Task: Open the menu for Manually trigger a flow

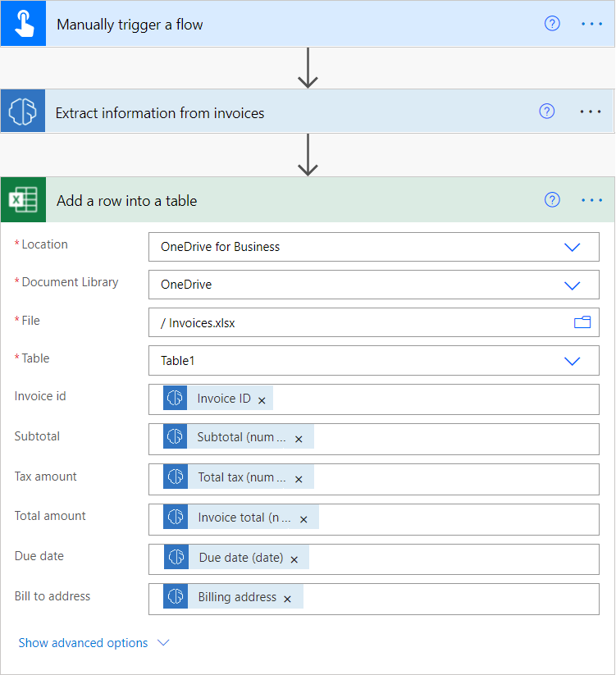Action: [x=591, y=24]
